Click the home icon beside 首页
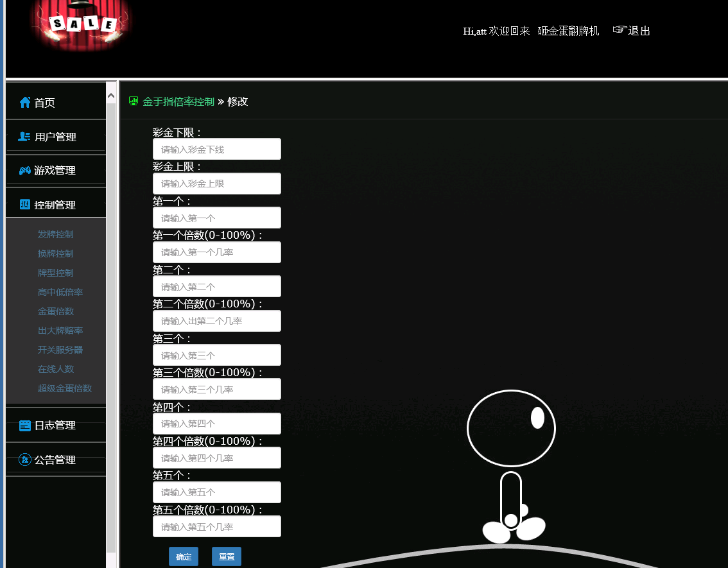 24,101
